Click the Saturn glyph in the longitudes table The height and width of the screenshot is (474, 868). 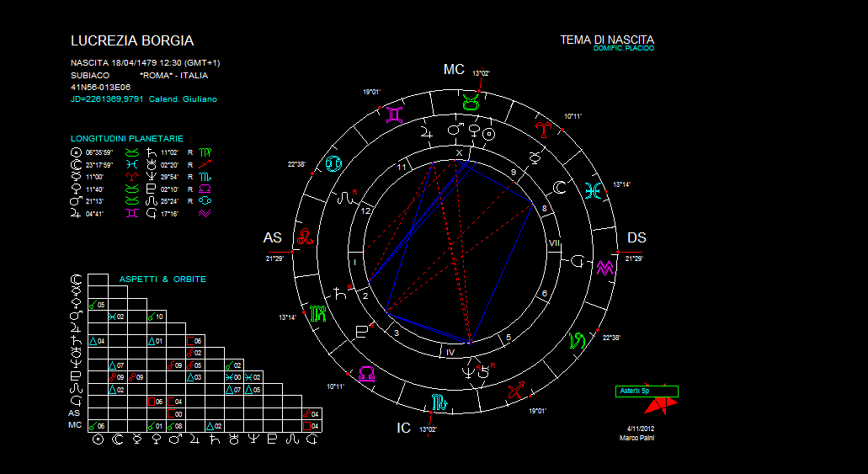[152, 153]
